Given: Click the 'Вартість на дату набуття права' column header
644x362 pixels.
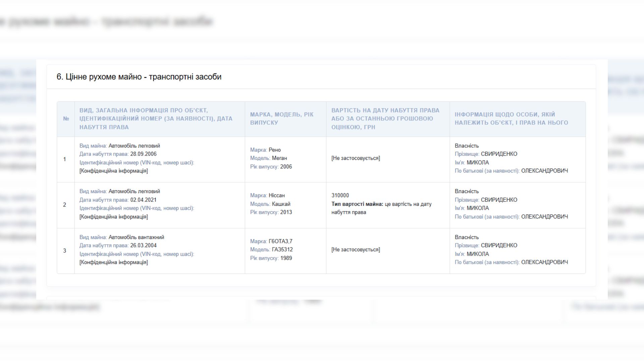Looking at the screenshot, I should [x=385, y=119].
